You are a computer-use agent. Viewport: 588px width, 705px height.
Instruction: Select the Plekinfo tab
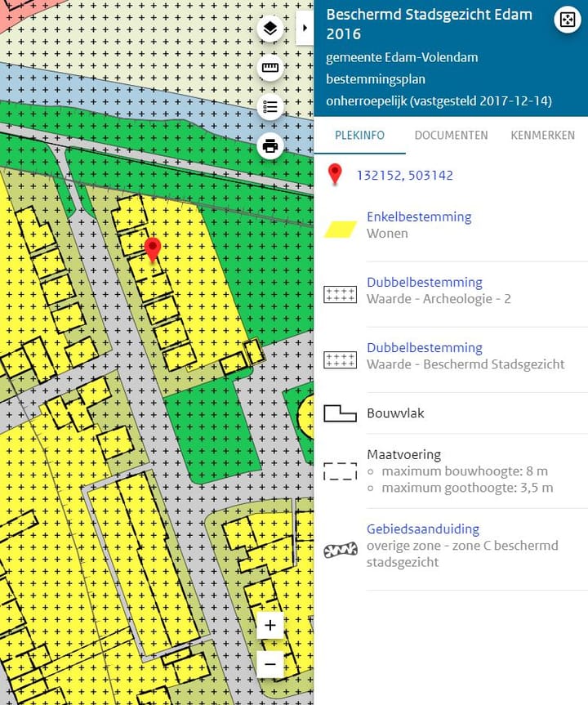click(360, 136)
